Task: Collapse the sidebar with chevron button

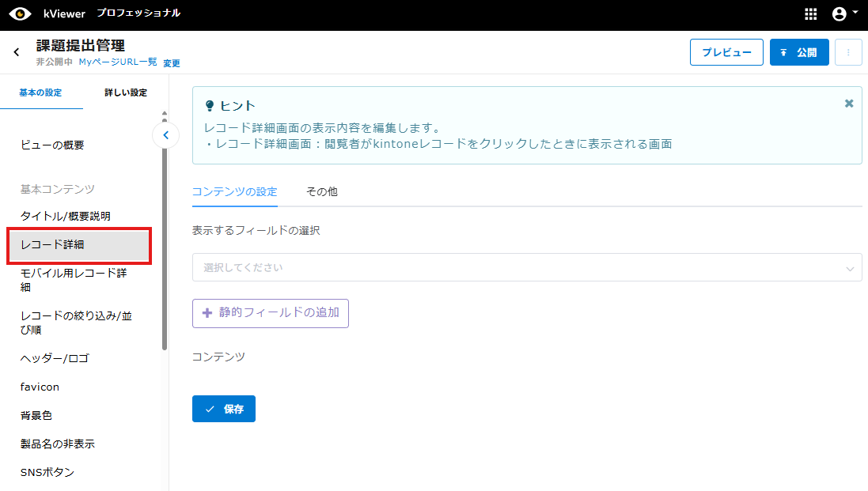Action: [165, 135]
